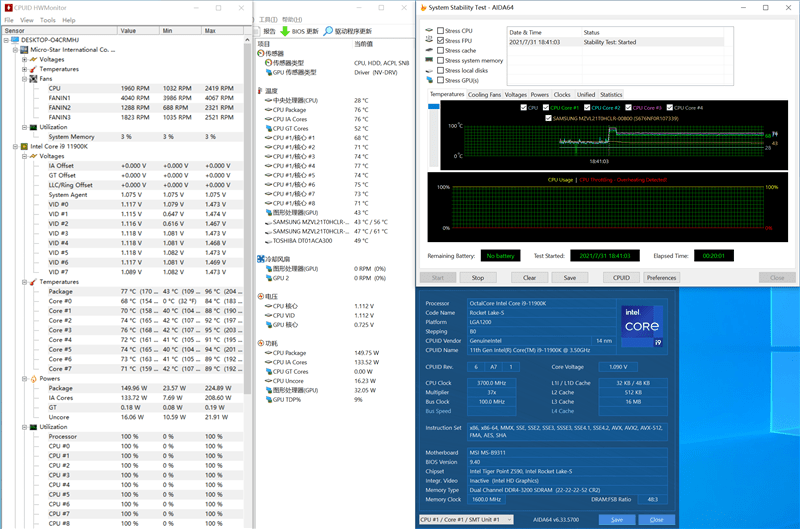
Task: Click the Intel Core i9 logo badge
Action: [x=641, y=326]
